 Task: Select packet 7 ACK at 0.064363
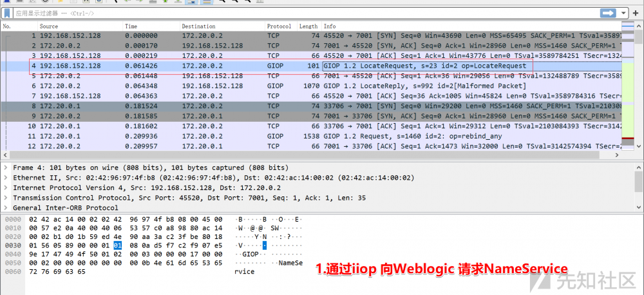pyautogui.click(x=311, y=96)
